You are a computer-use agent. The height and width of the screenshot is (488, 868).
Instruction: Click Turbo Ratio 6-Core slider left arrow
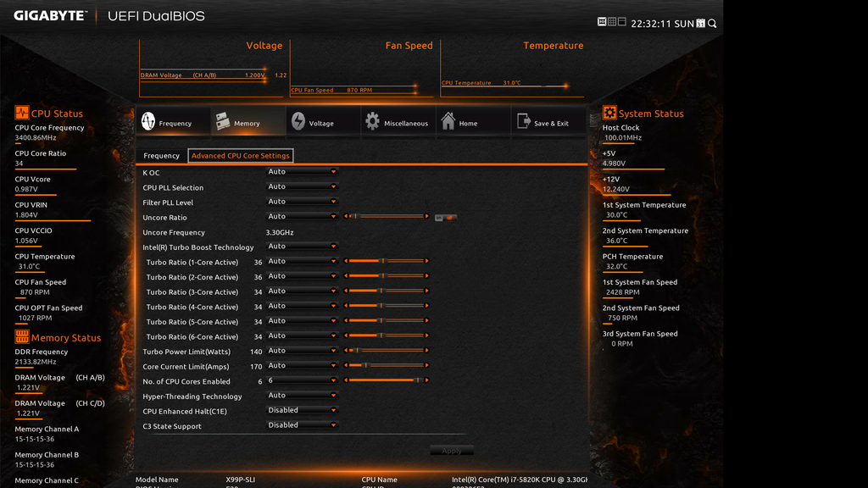(346, 335)
